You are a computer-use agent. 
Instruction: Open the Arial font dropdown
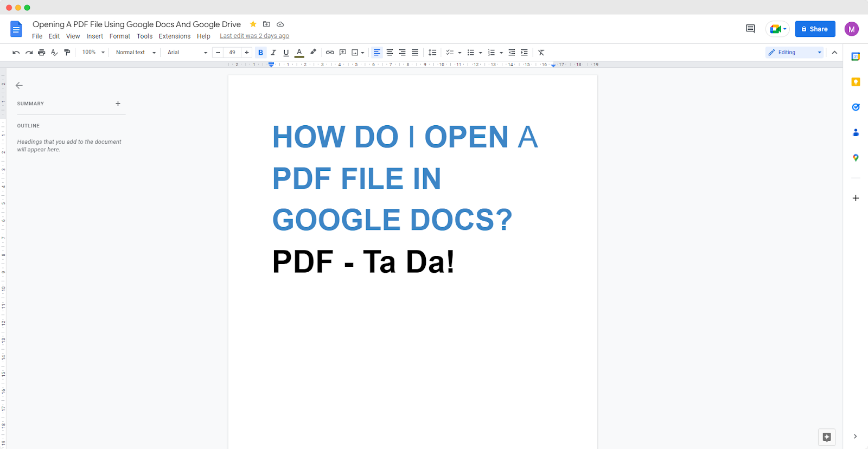point(187,53)
